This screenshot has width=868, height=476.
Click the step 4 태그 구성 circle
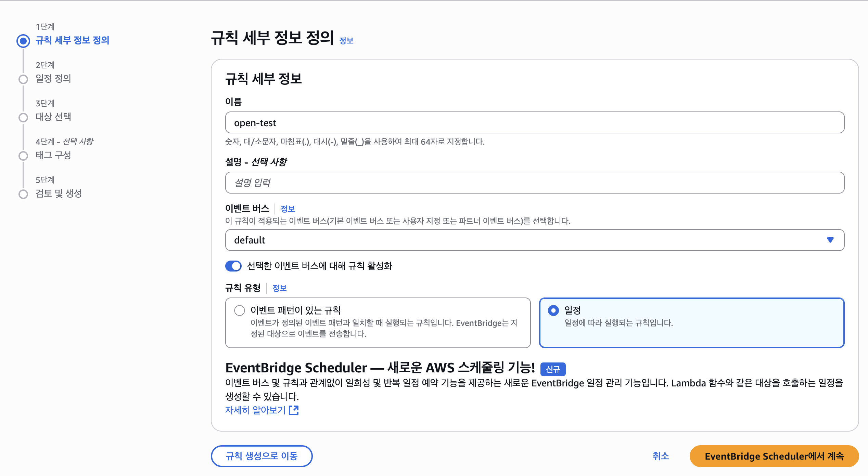tap(23, 156)
